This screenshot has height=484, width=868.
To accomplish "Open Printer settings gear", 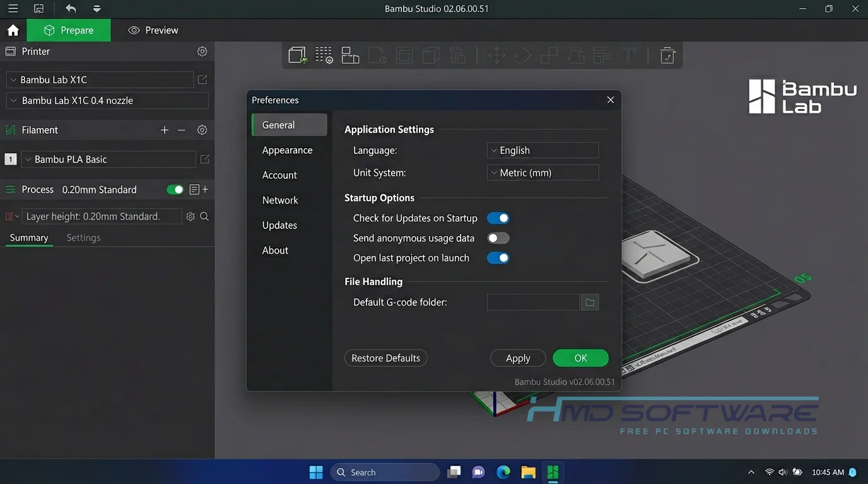I will click(202, 52).
